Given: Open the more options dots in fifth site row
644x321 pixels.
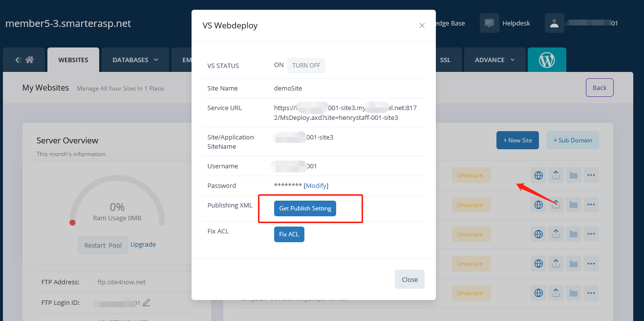Looking at the screenshot, I should (x=591, y=293).
